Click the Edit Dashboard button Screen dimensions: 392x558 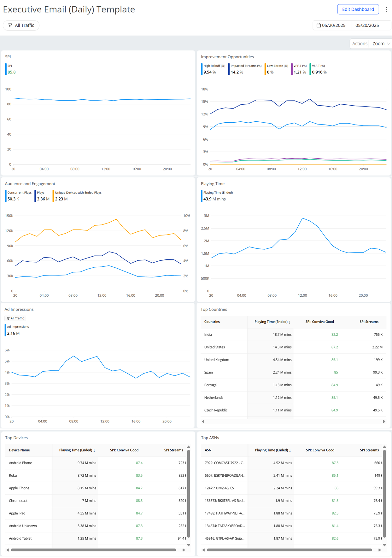point(358,9)
